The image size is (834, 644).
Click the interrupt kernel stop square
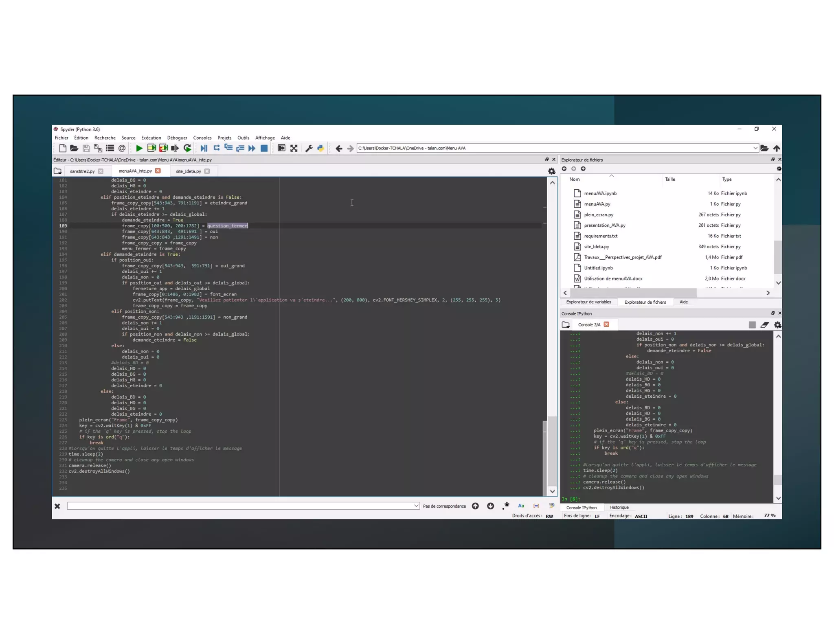[x=752, y=324]
